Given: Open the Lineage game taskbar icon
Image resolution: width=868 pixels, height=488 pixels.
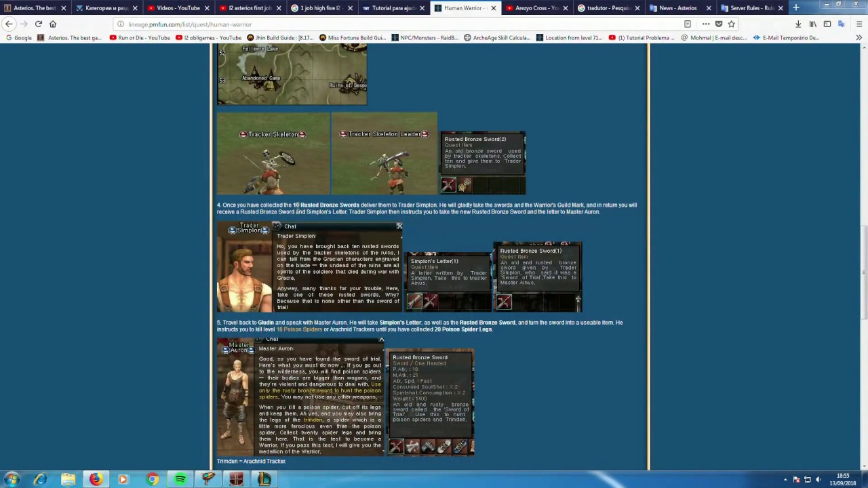Looking at the screenshot, I should (236, 479).
